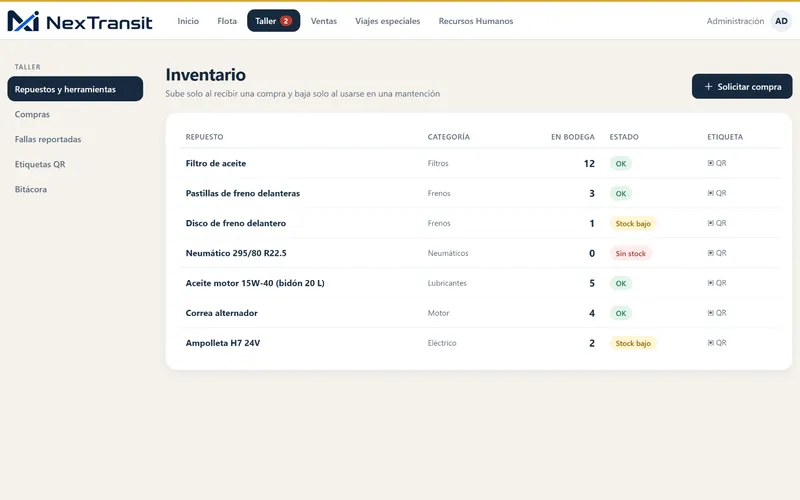Select Neumático 295/80 R22.5
This screenshot has width=800, height=500.
(236, 253)
